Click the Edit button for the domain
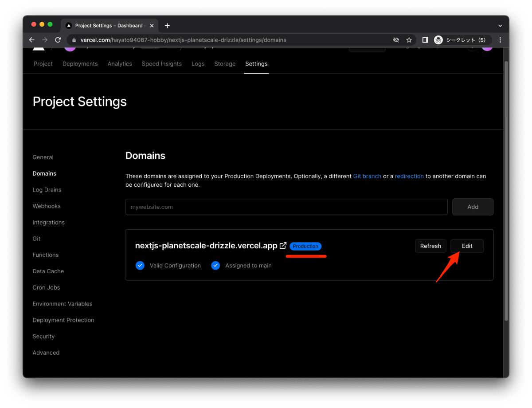This screenshot has height=408, width=532. 467,246
